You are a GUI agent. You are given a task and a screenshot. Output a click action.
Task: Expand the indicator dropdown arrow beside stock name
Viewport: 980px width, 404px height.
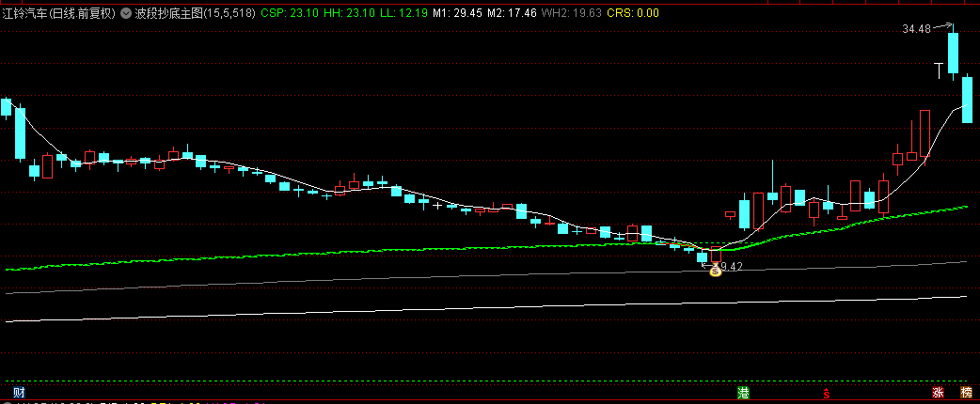coord(126,13)
